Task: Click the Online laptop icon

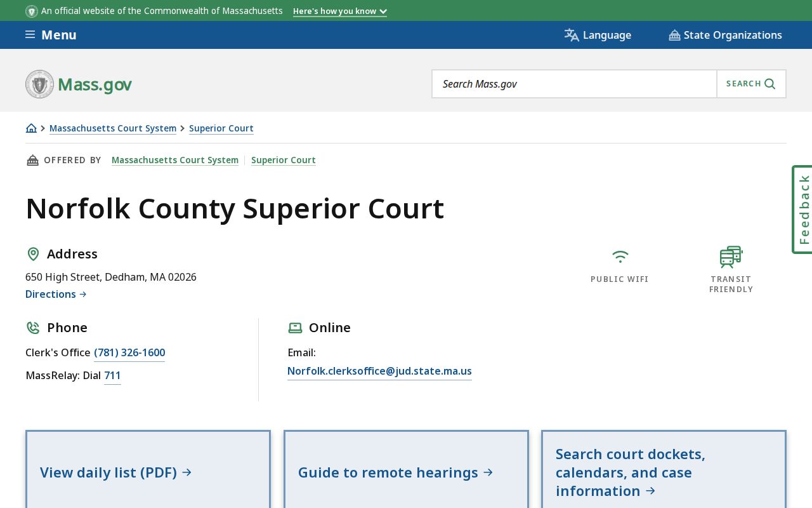Action: pyautogui.click(x=295, y=328)
